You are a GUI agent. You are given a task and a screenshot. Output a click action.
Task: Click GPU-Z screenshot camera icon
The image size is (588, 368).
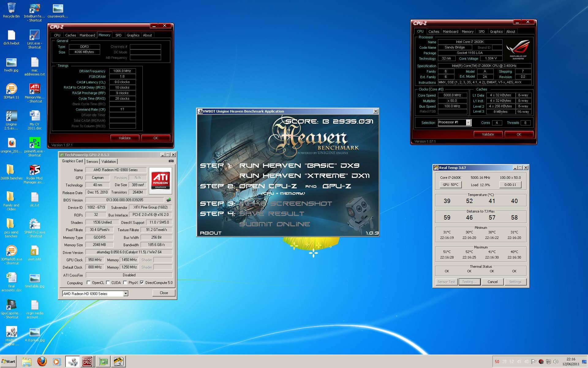(171, 161)
